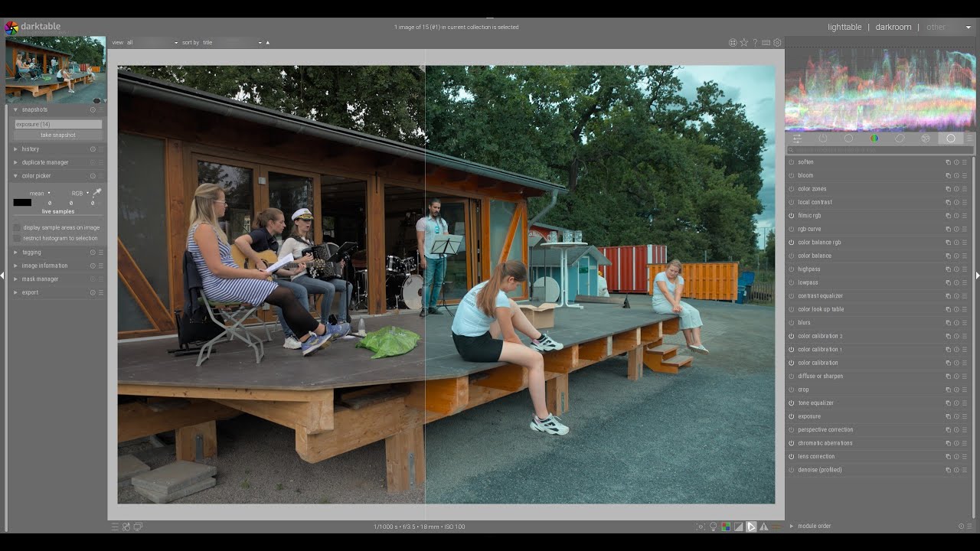980x551 pixels.
Task: Toggle the exposure module power switch
Action: [792, 416]
